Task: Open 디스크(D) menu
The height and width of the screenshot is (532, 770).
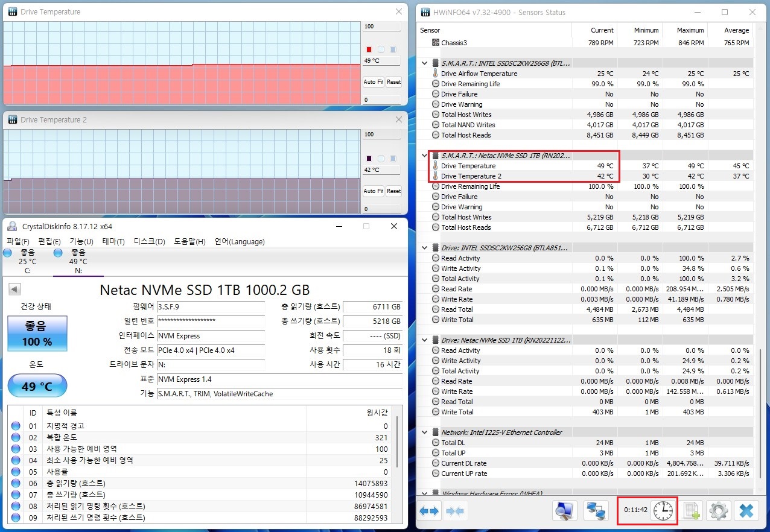Action: pyautogui.click(x=149, y=242)
